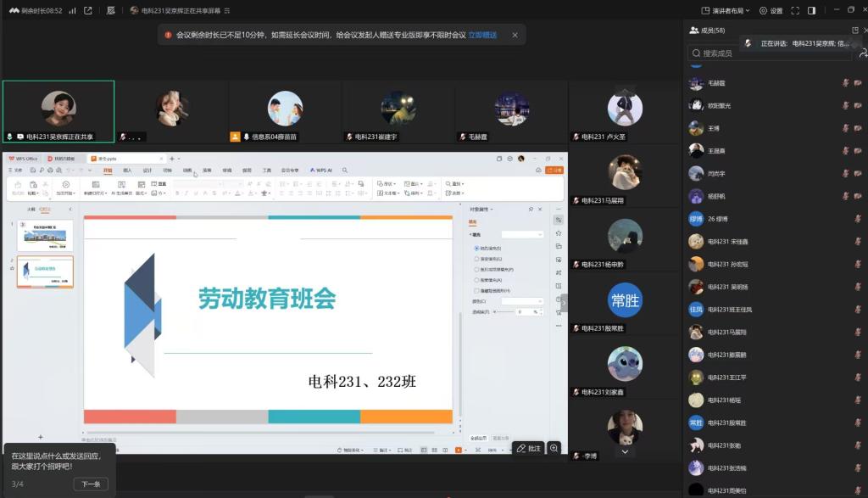Click the 下一条 next tip button
The image size is (868, 498).
[91, 484]
